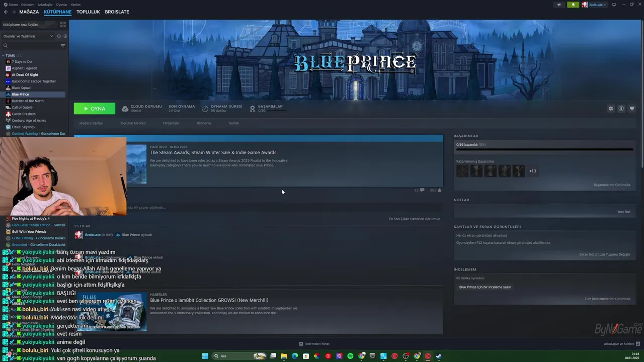Open the iam8bit Collection news thumbnail
The height and width of the screenshot is (362, 644).
112,312
